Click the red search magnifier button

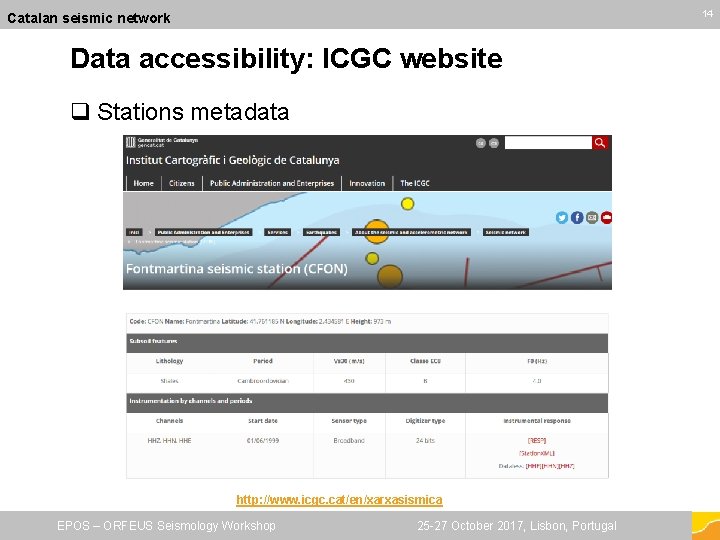coord(600,143)
